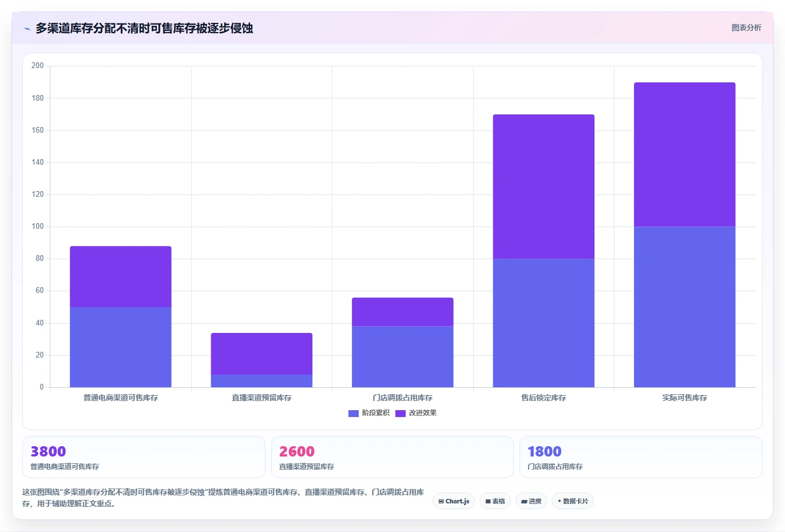Screen dimensions: 785x532
Task: Open the 1800 门店调拨占用库存 data card
Action: pos(641,457)
